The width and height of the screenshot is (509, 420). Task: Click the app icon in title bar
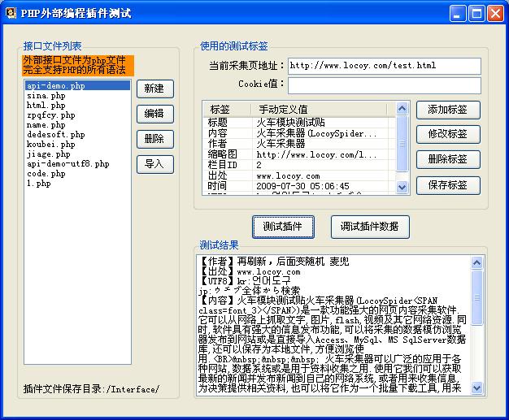(11, 13)
